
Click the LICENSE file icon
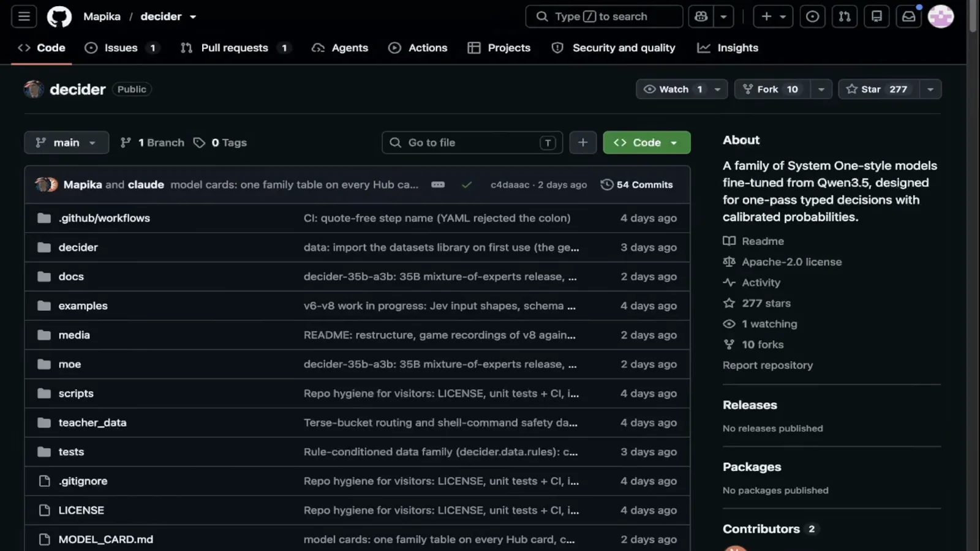point(44,510)
